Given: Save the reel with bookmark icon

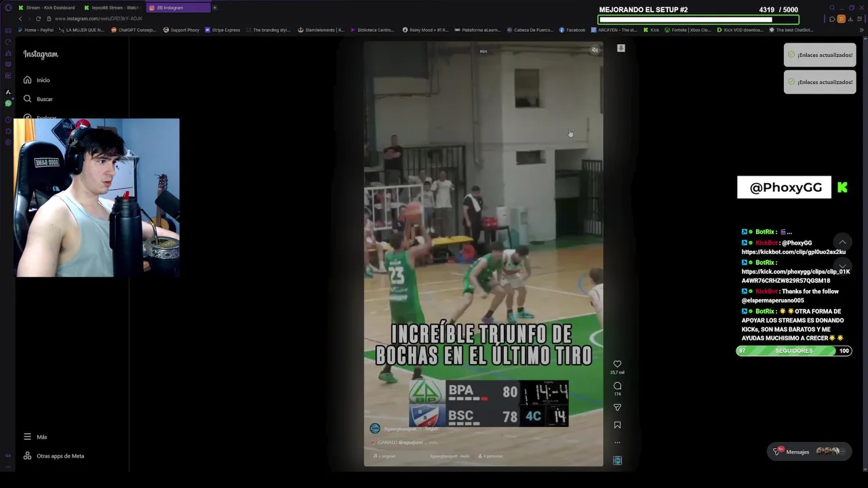Looking at the screenshot, I should click(617, 425).
